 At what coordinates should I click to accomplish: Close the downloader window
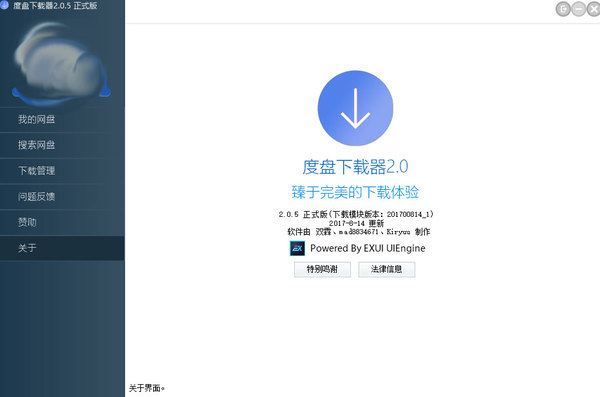(x=593, y=9)
